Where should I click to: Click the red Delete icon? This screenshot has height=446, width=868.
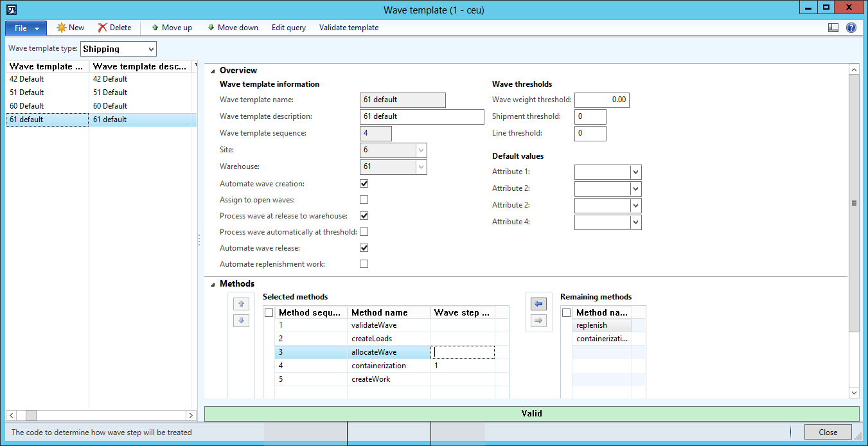pyautogui.click(x=103, y=28)
